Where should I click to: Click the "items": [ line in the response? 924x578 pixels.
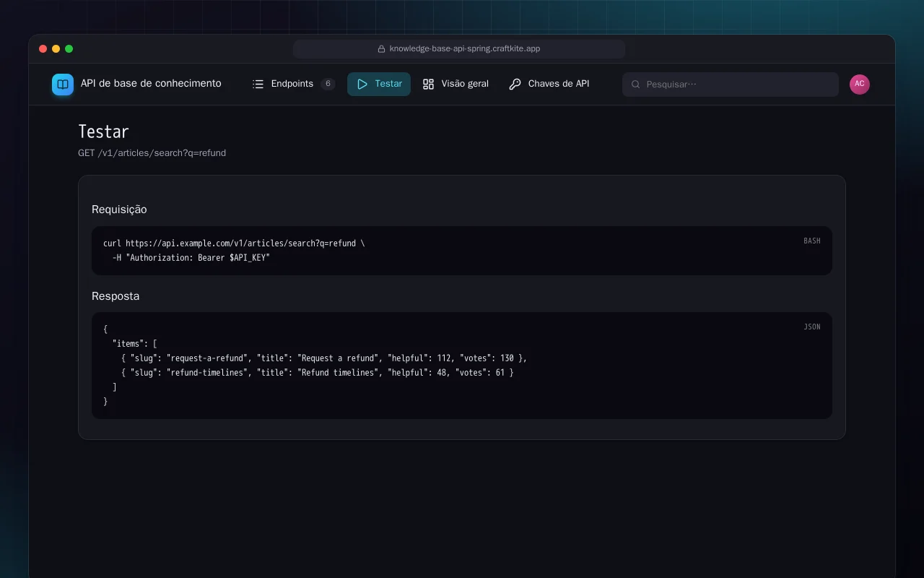point(135,344)
